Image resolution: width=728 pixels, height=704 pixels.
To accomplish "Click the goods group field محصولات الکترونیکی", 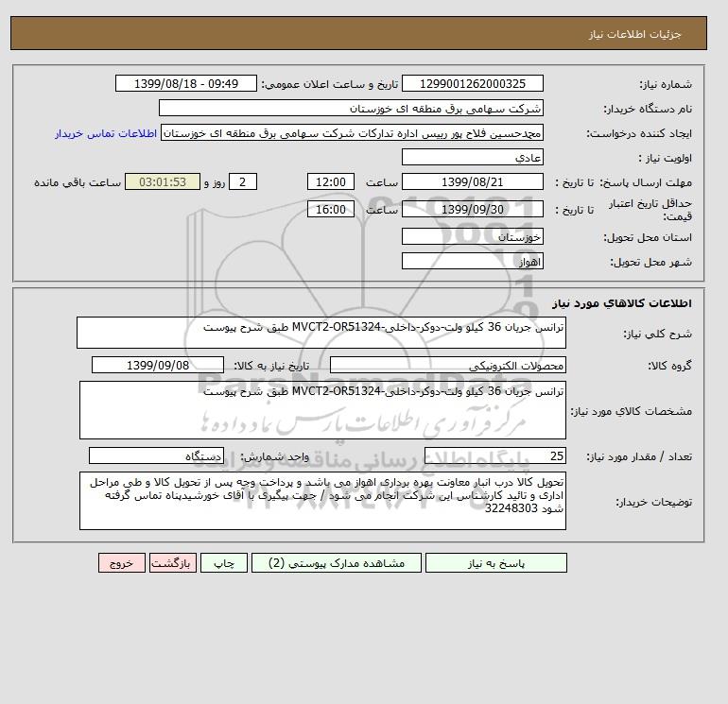I will tap(447, 365).
